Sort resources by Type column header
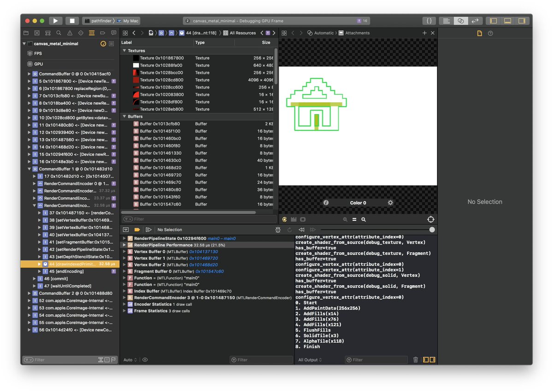The image size is (553, 392). pos(214,42)
